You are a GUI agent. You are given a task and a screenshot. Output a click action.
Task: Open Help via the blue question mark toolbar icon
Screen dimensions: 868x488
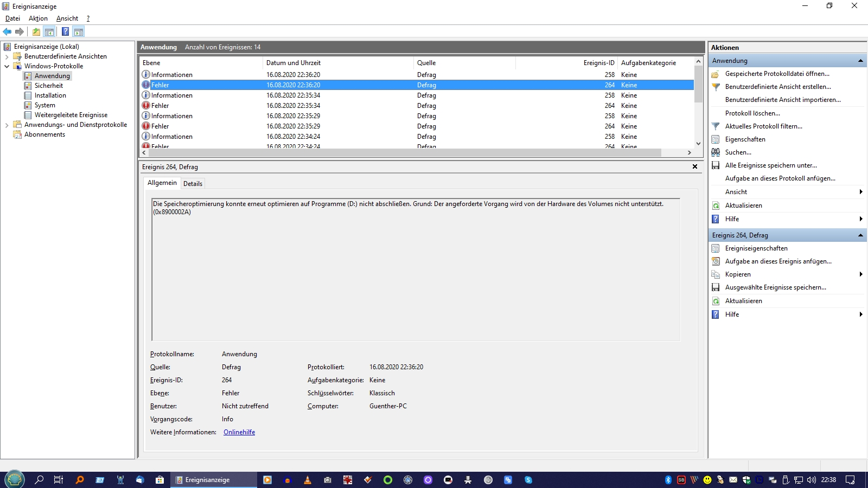tap(65, 31)
